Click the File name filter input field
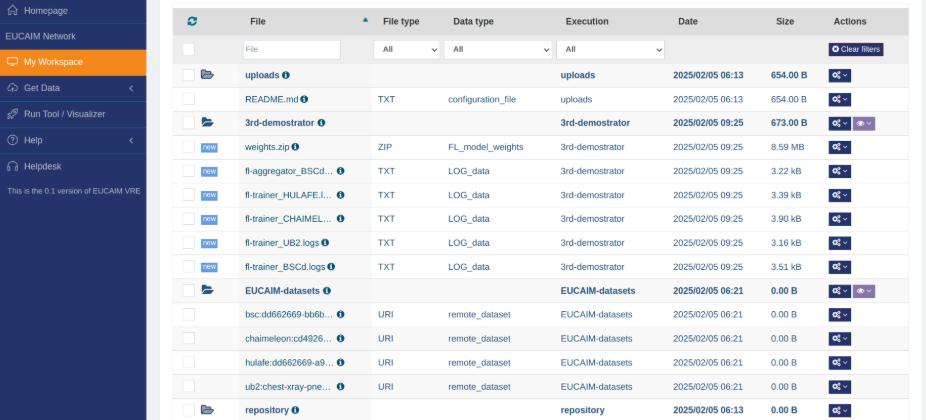 tap(291, 49)
